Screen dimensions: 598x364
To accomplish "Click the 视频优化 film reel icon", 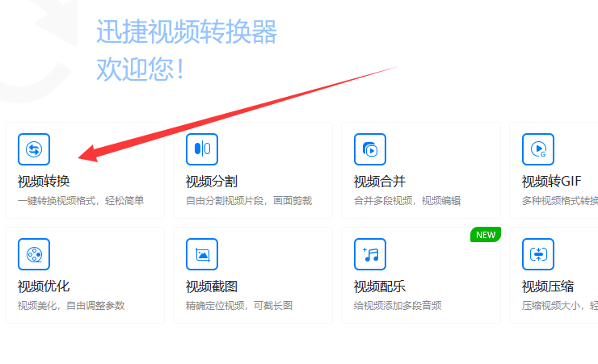I will pos(34,254).
